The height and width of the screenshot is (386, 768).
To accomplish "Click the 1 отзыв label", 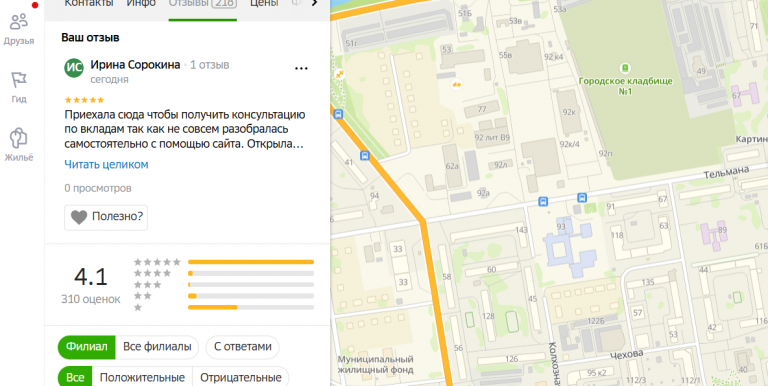I will click(210, 65).
